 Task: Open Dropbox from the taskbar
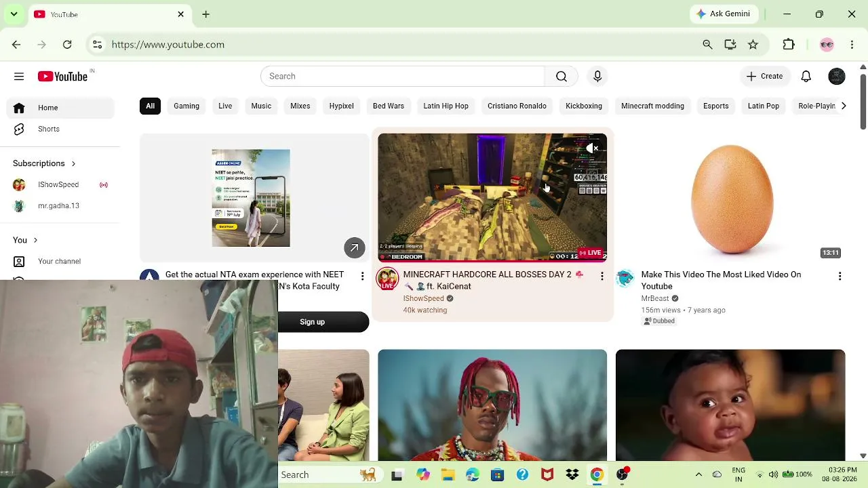tap(572, 475)
